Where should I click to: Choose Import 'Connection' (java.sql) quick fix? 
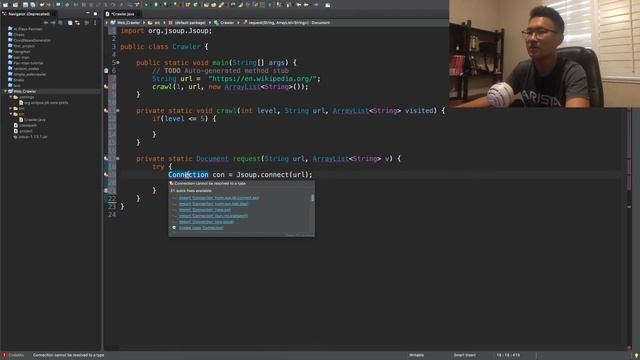pyautogui.click(x=204, y=210)
